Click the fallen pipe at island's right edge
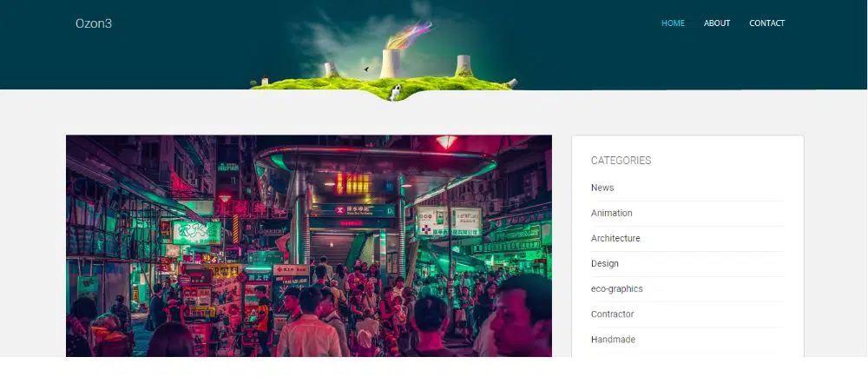 (512, 83)
